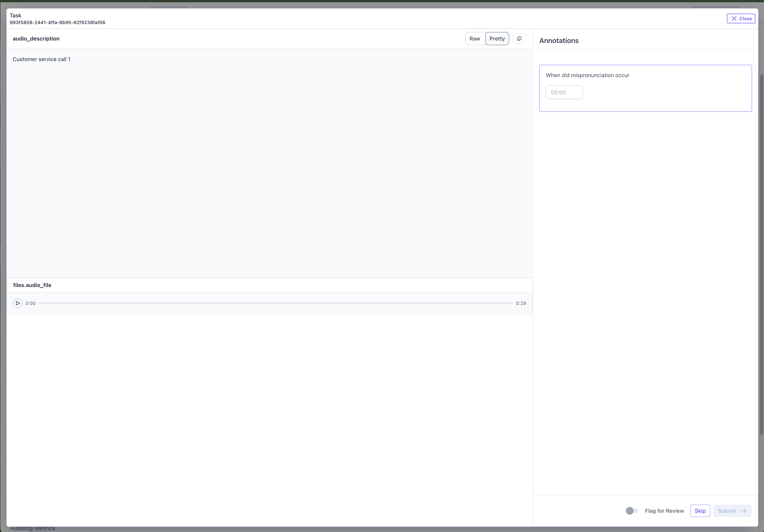The height and width of the screenshot is (532, 764).
Task: Click the play icon on the audio player
Action: [18, 303]
